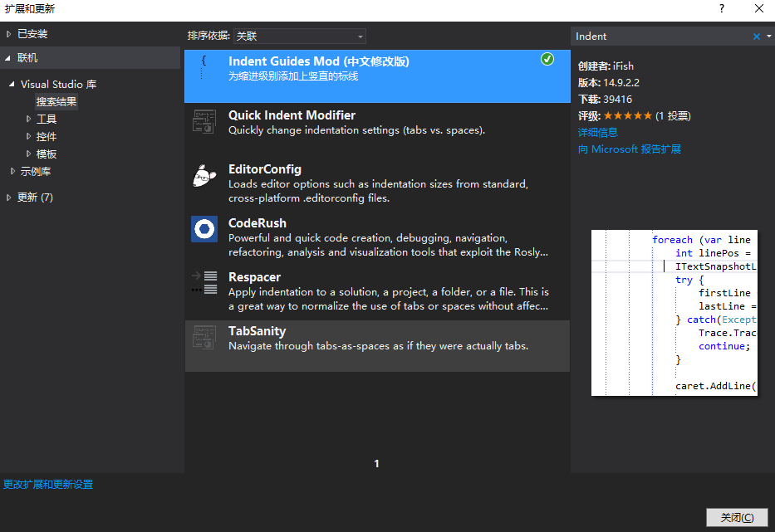Open the 详细信息 link
The height and width of the screenshot is (532, 775).
point(597,133)
